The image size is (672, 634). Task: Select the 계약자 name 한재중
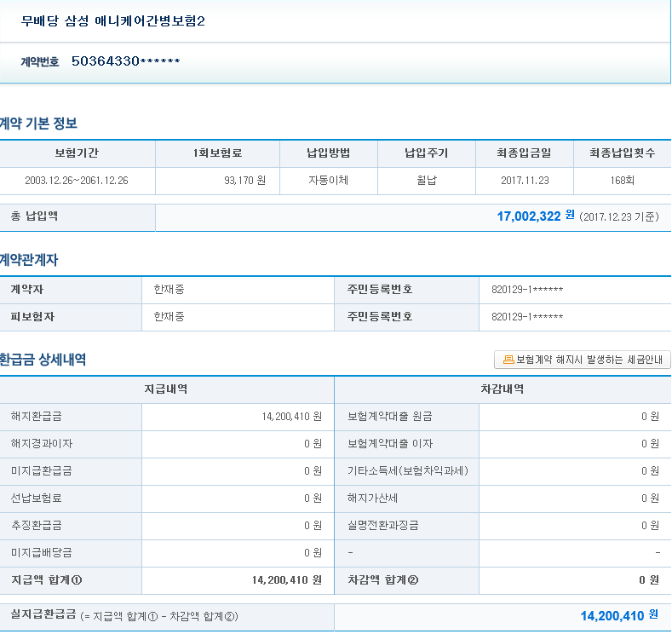coord(169,290)
